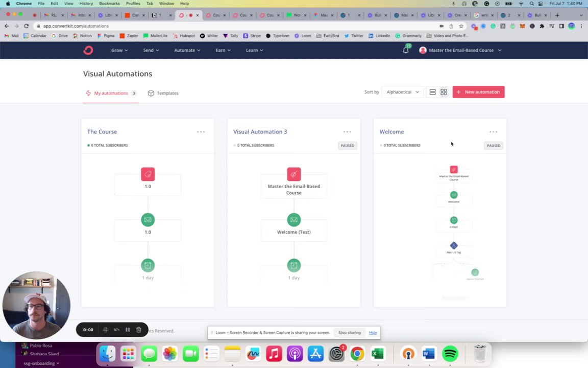Switch to list view layout
Viewport: 588px width, 368px height.
tap(432, 92)
